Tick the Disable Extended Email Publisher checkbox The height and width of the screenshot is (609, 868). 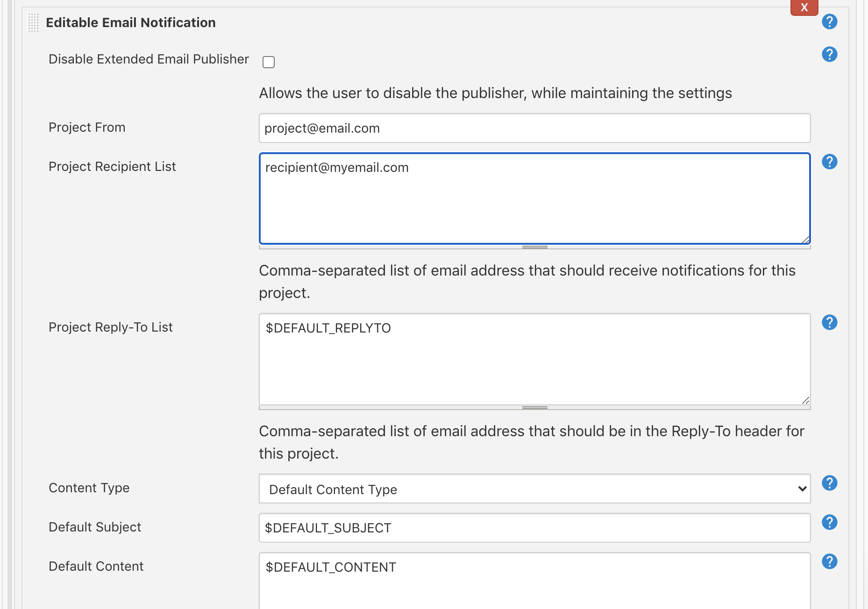coord(269,62)
